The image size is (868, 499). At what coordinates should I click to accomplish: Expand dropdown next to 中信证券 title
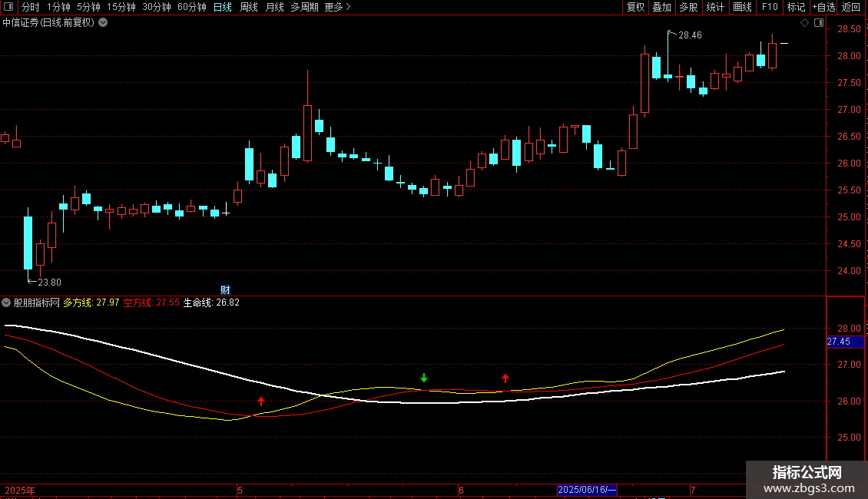[x=103, y=23]
